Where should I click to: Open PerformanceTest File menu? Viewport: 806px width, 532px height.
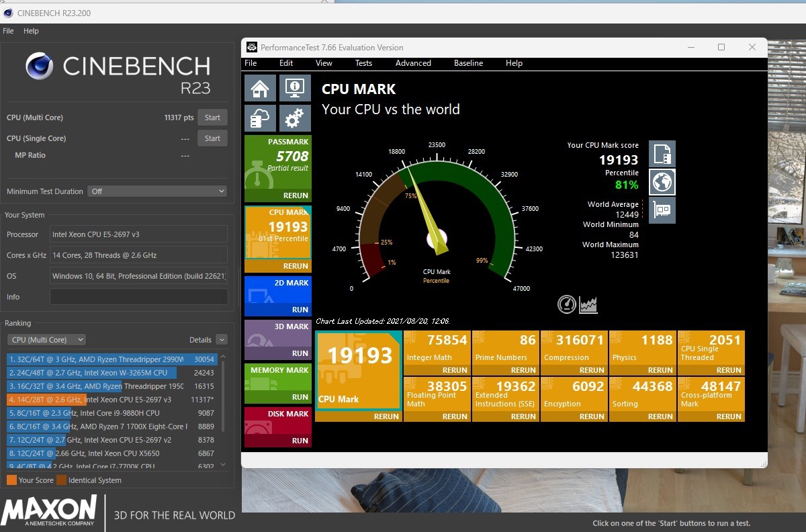[x=251, y=63]
